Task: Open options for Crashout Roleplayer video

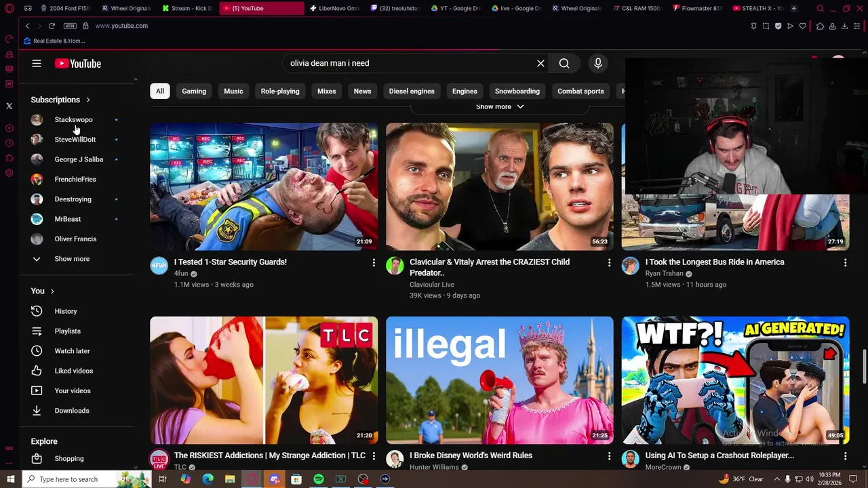Action: [845, 456]
